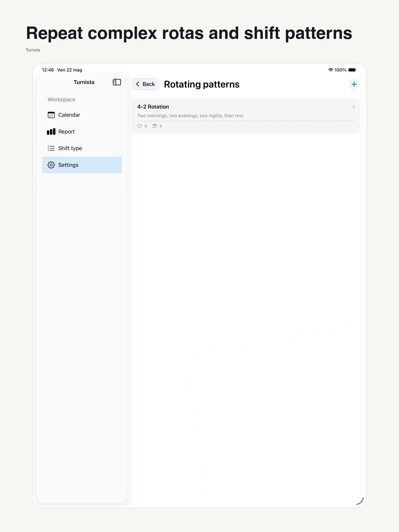Screen dimensions: 399x532
Task: Open the Calendar section
Action: 82,115
